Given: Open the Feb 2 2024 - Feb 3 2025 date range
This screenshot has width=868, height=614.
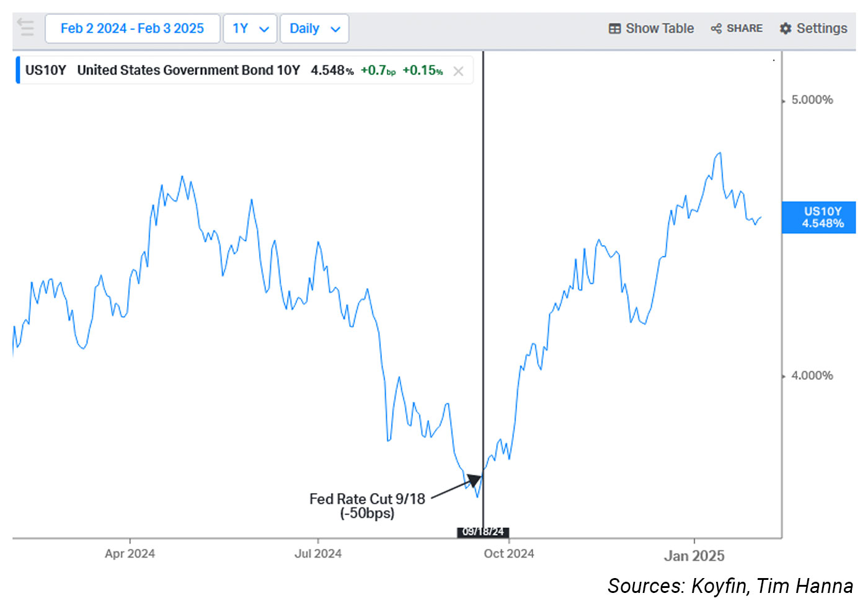Looking at the screenshot, I should coord(132,29).
